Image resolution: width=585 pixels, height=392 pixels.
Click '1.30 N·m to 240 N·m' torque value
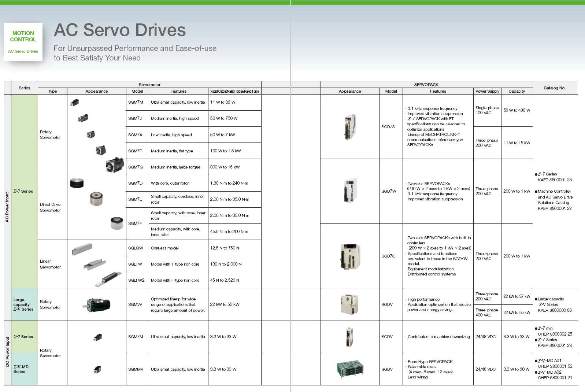(229, 183)
